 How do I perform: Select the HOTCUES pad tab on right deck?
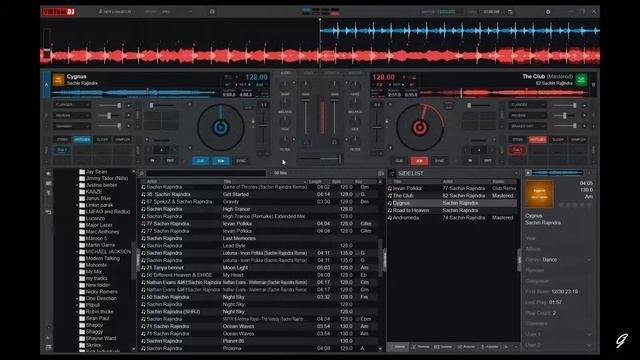coord(538,140)
